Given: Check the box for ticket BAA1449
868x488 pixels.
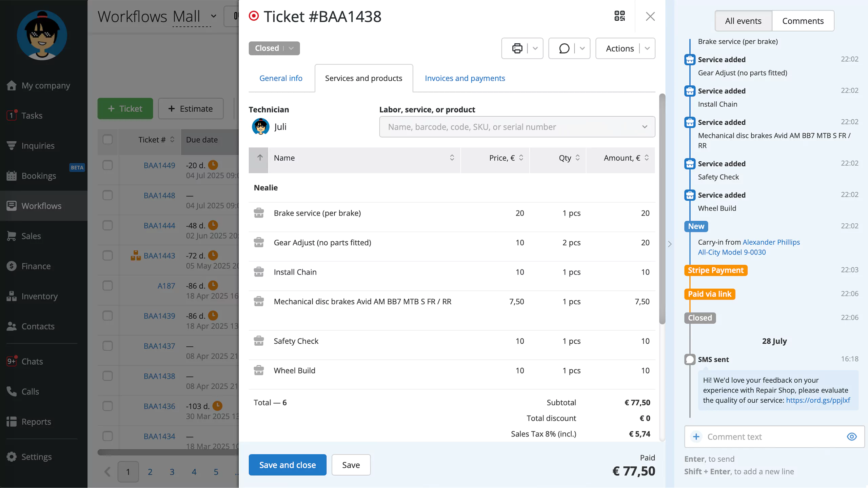Looking at the screenshot, I should [x=107, y=165].
